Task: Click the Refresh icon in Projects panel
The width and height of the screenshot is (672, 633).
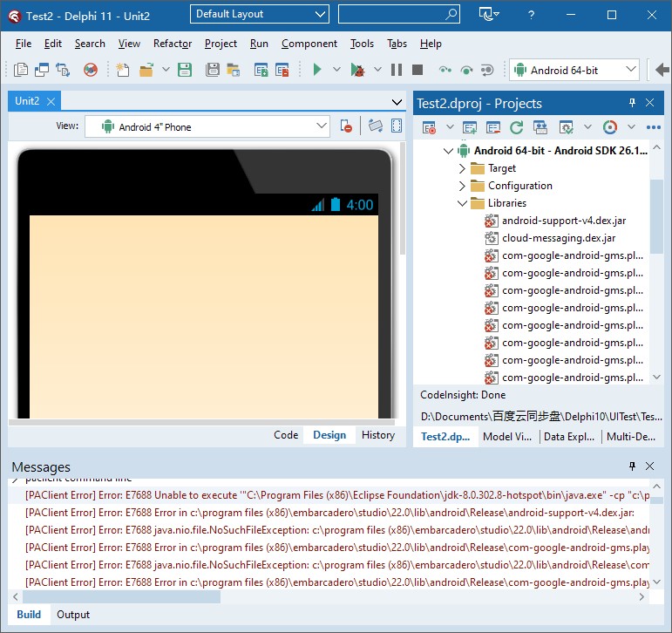Action: 516,127
